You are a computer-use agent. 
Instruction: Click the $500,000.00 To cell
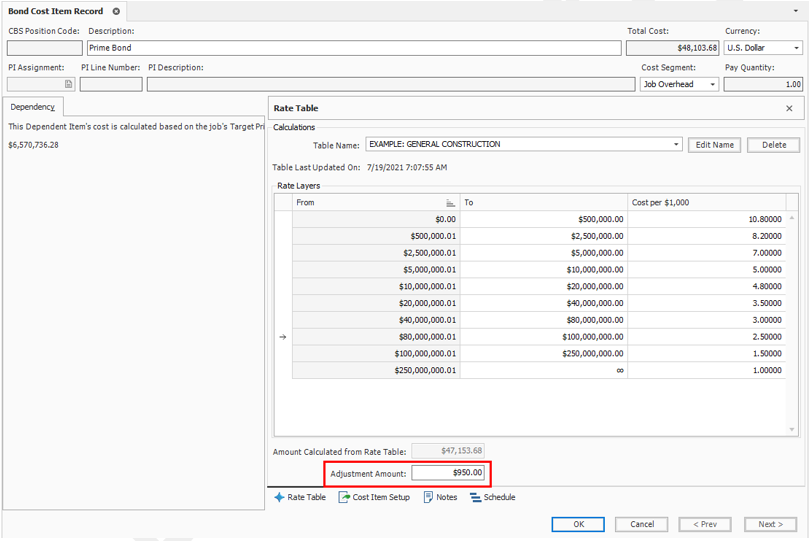pos(544,219)
